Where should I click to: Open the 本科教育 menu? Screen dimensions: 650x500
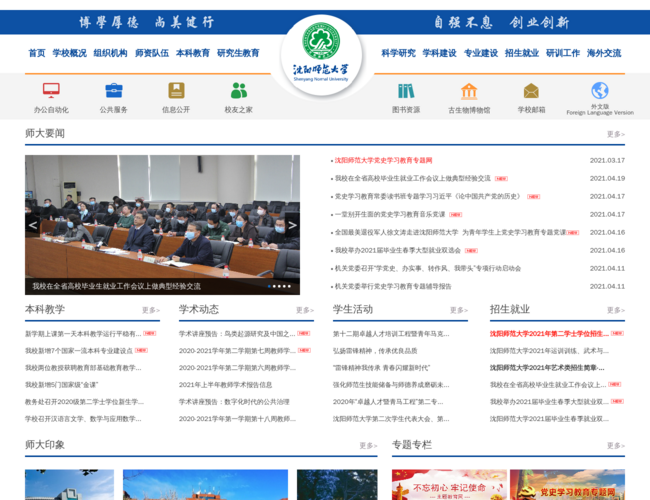point(193,53)
